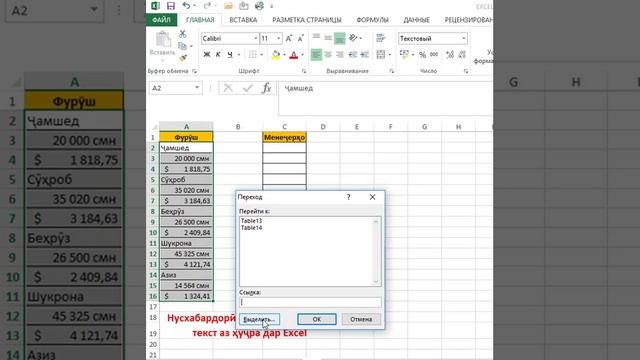Click the Copy icon in the clipboard group
640x360 pixels.
[182, 46]
